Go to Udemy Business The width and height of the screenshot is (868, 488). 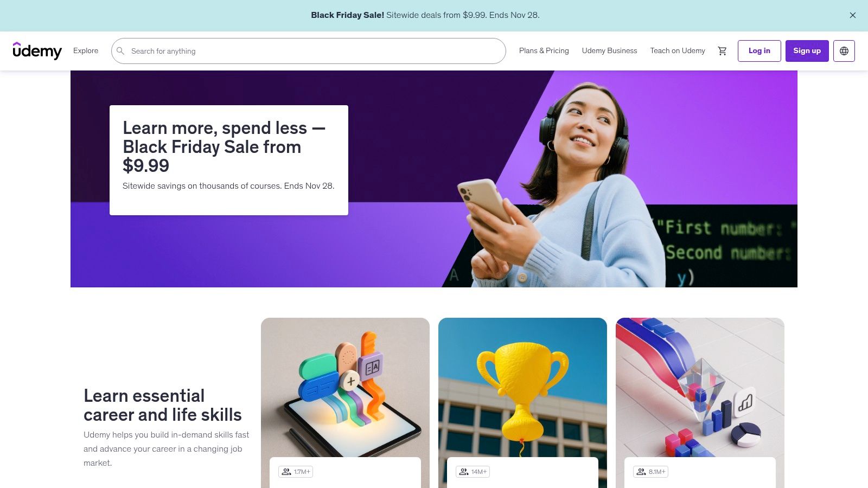[610, 51]
